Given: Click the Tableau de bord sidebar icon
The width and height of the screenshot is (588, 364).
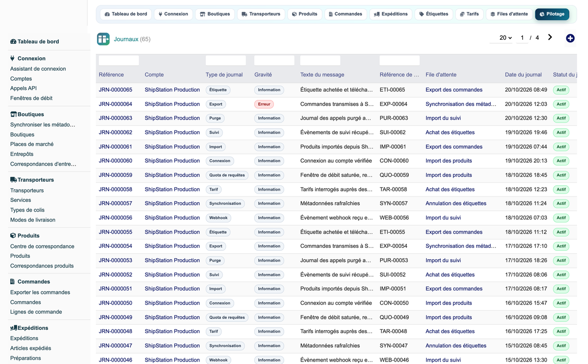Looking at the screenshot, I should 13,42.
